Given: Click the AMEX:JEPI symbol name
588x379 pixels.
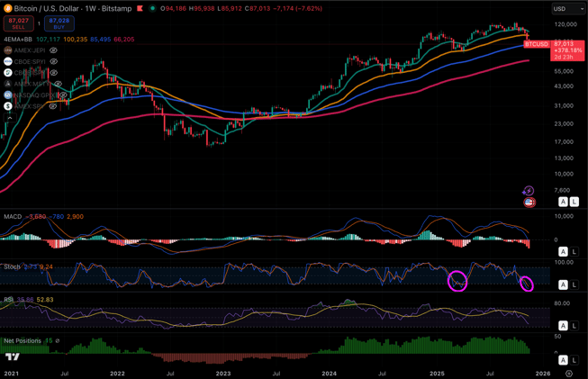Looking at the screenshot, I should pyautogui.click(x=30, y=50).
